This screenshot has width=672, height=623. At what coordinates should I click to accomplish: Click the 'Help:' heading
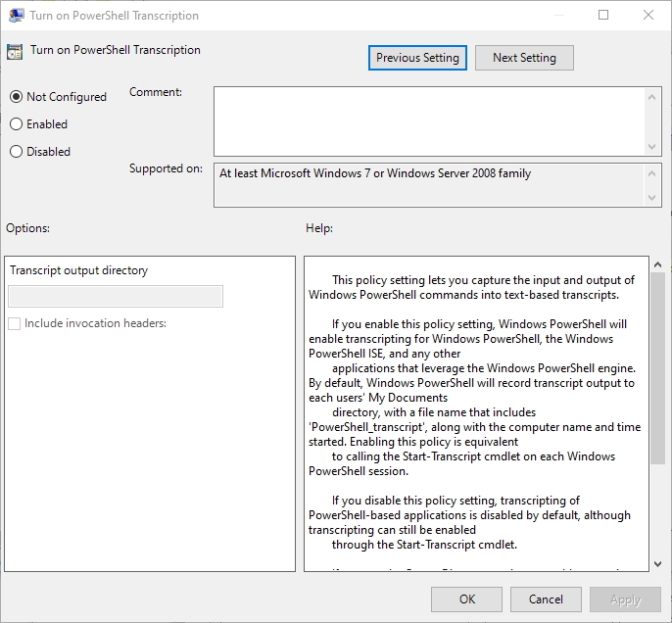point(319,228)
